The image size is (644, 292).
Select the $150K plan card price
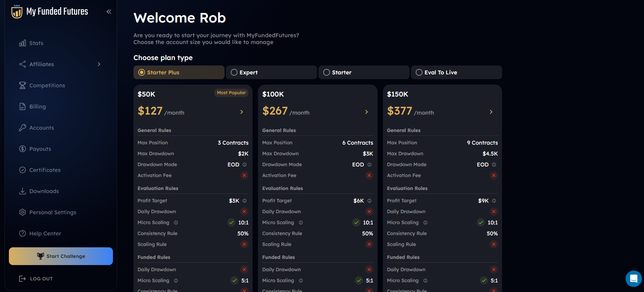coord(400,111)
